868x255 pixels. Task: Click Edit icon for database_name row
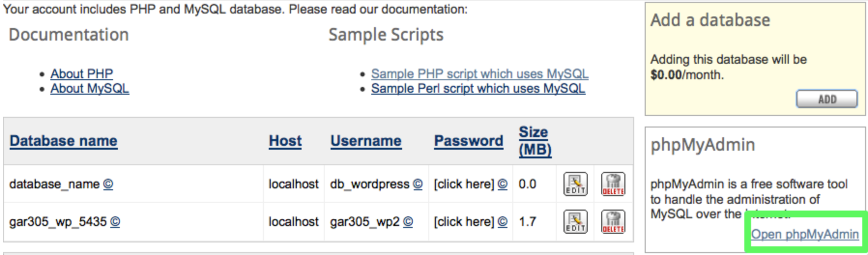[575, 184]
